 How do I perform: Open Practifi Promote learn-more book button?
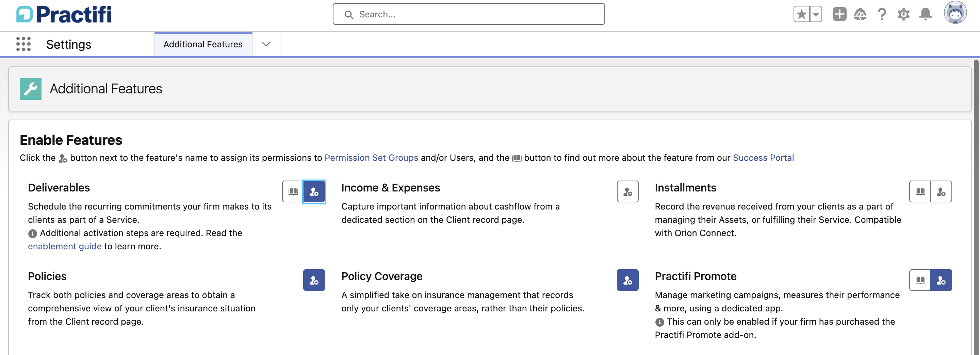coord(919,280)
